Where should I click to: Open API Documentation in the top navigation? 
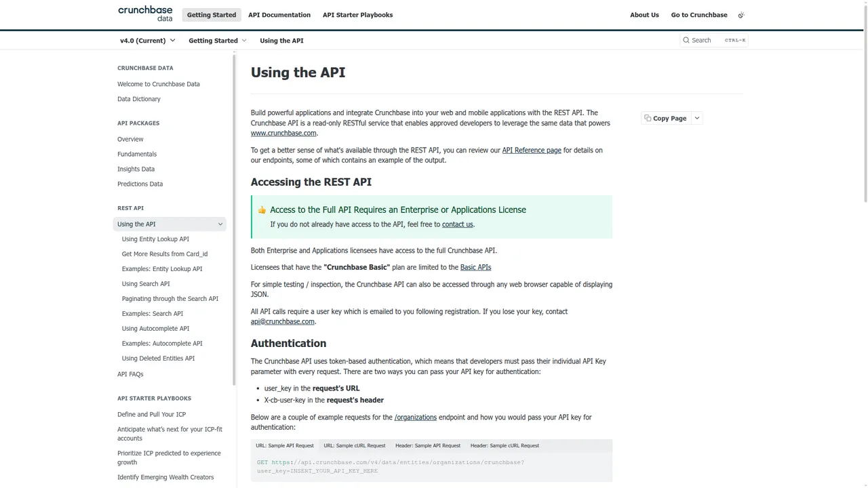click(279, 14)
